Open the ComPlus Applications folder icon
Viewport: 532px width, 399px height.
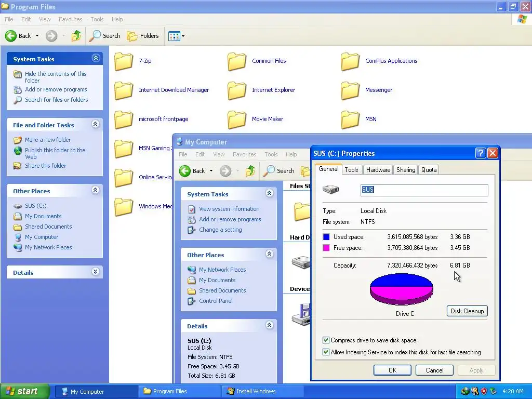(x=350, y=61)
